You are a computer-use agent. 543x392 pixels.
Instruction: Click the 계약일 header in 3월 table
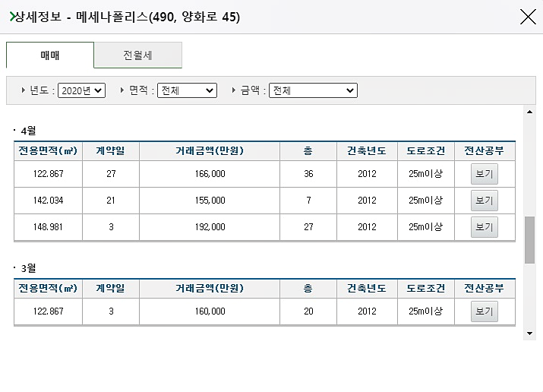tap(111, 289)
